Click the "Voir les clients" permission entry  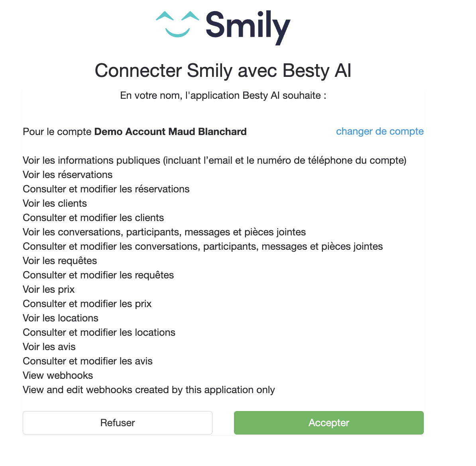coord(55,203)
